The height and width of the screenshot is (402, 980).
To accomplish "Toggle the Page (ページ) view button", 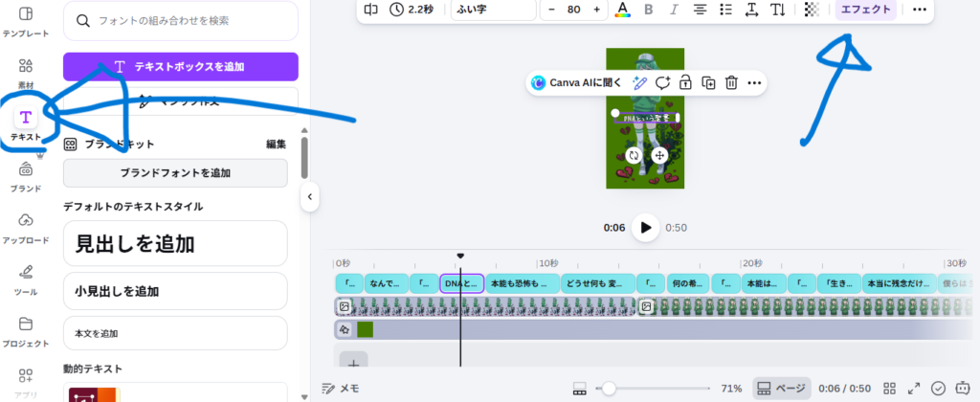I will click(781, 388).
